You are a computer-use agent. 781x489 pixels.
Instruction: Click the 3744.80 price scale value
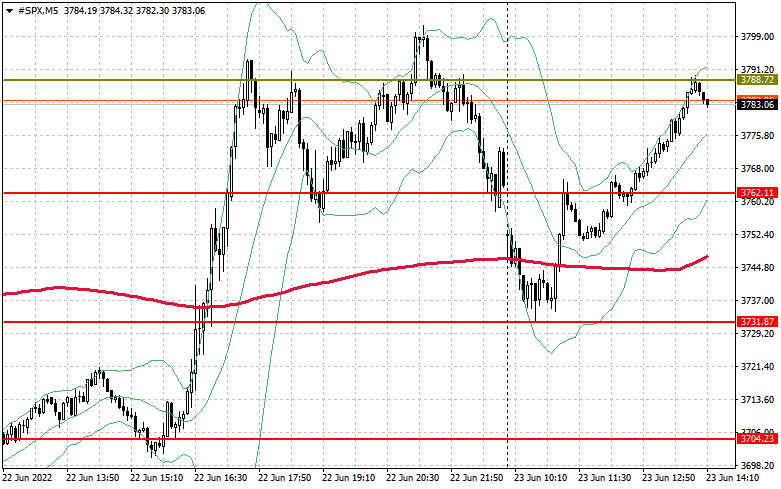pyautogui.click(x=758, y=267)
